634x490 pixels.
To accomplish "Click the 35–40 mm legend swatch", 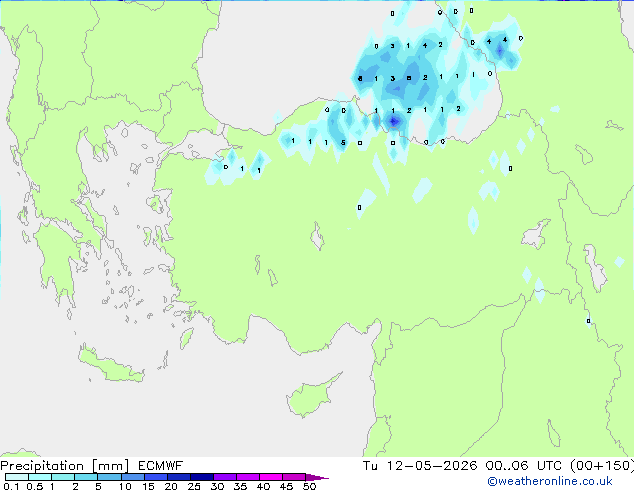I will [247, 477].
